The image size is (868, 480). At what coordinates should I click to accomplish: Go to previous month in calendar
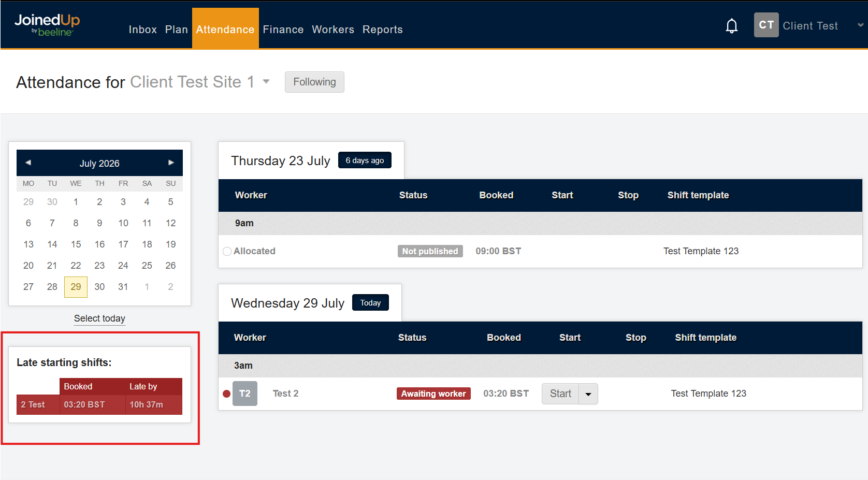tap(28, 163)
